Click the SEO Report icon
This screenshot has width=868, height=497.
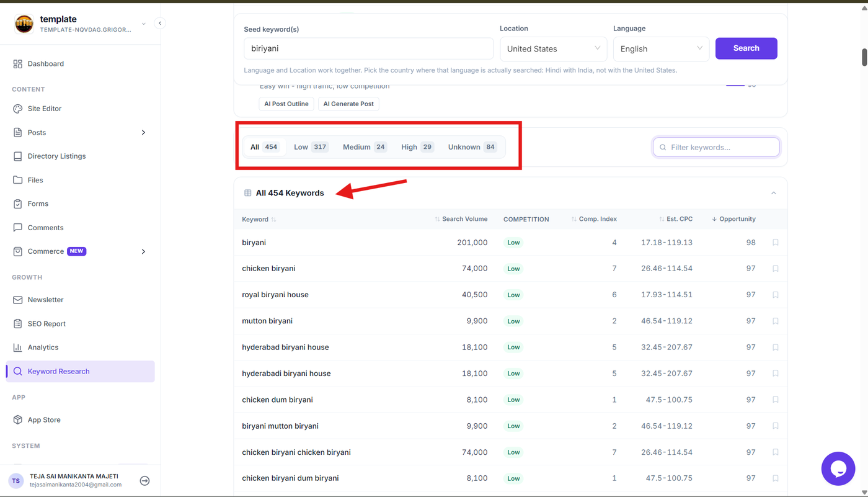point(17,324)
